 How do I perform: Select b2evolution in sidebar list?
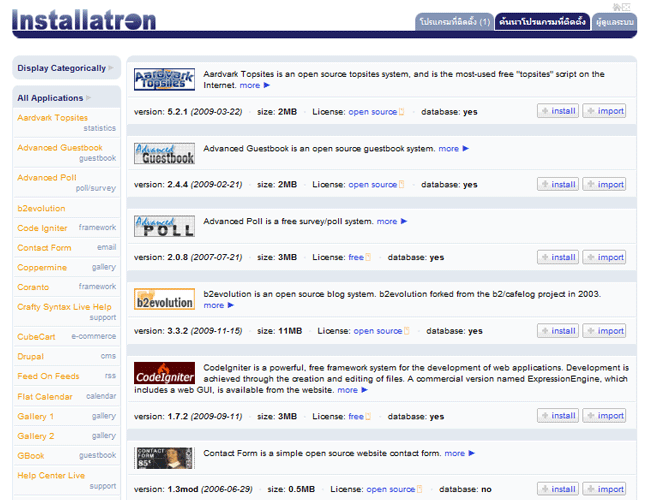point(41,208)
